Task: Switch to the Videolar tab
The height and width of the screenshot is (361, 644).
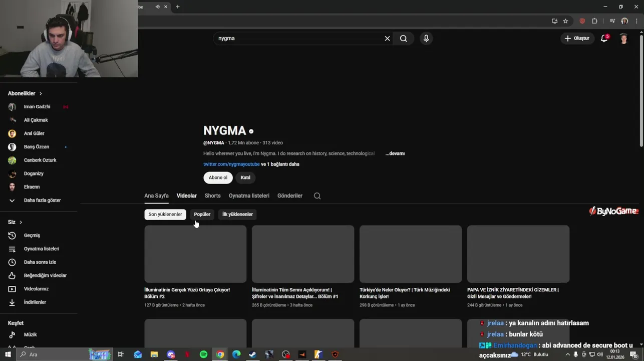Action: point(187,196)
